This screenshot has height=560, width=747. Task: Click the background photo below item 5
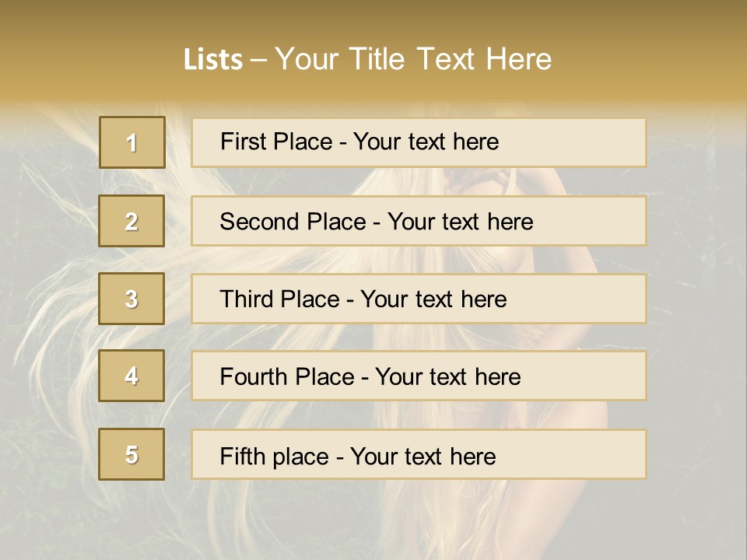point(373,521)
